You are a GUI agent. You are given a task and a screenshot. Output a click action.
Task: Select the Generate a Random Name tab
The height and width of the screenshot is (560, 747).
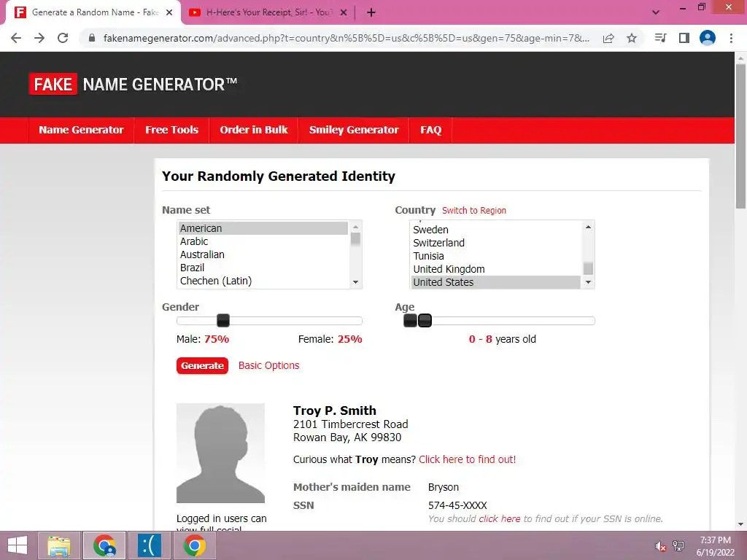tap(93, 12)
